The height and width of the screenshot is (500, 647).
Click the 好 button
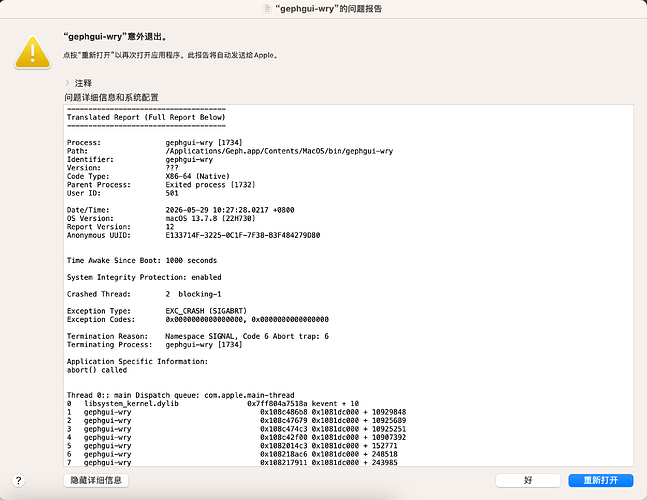[x=528, y=480]
